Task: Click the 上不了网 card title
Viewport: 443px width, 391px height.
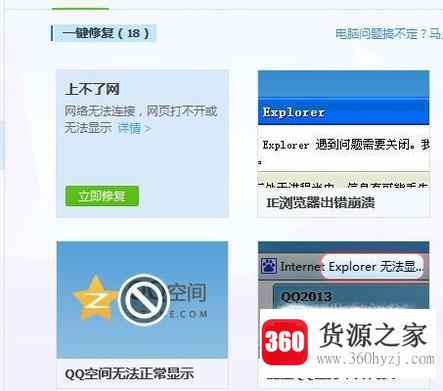Action: 92,89
